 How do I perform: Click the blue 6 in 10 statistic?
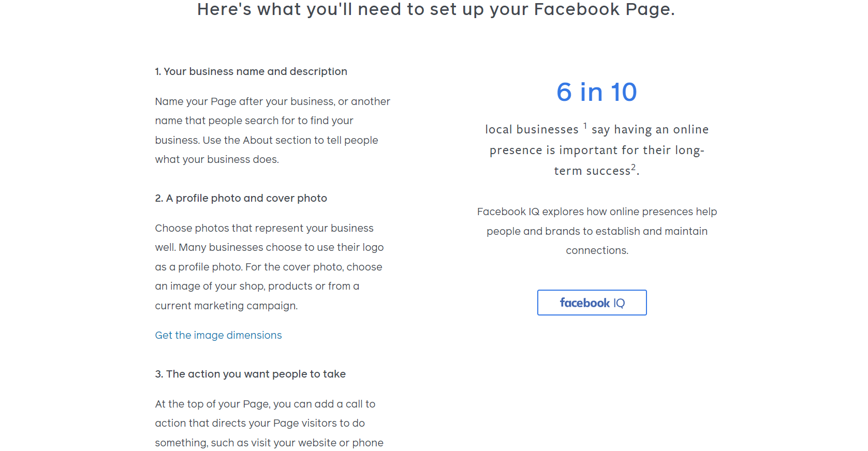596,92
